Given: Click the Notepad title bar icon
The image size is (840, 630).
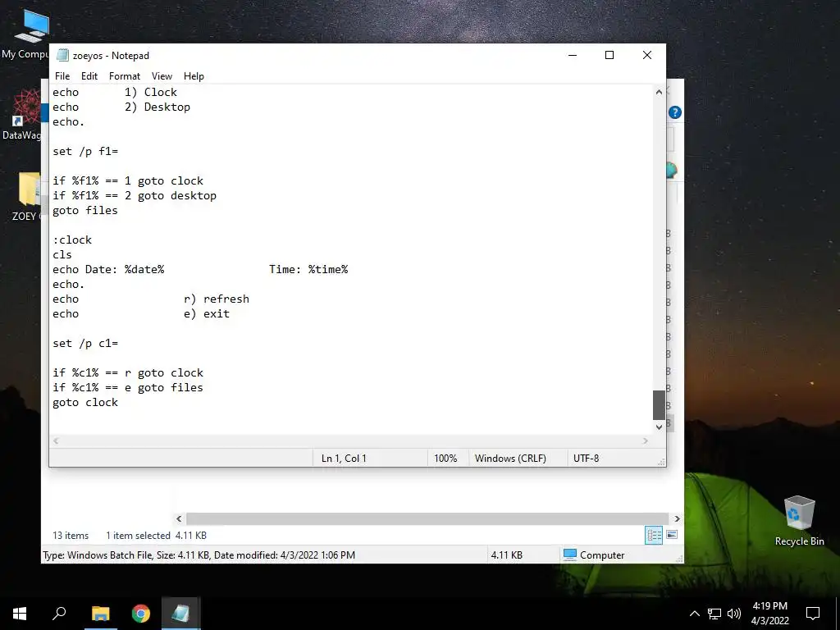Looking at the screenshot, I should (x=62, y=55).
